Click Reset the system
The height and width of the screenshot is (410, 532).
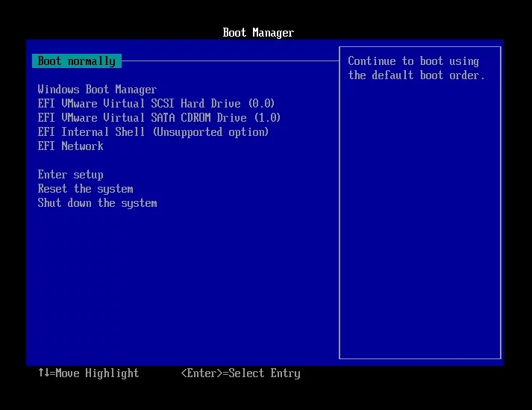[85, 189]
